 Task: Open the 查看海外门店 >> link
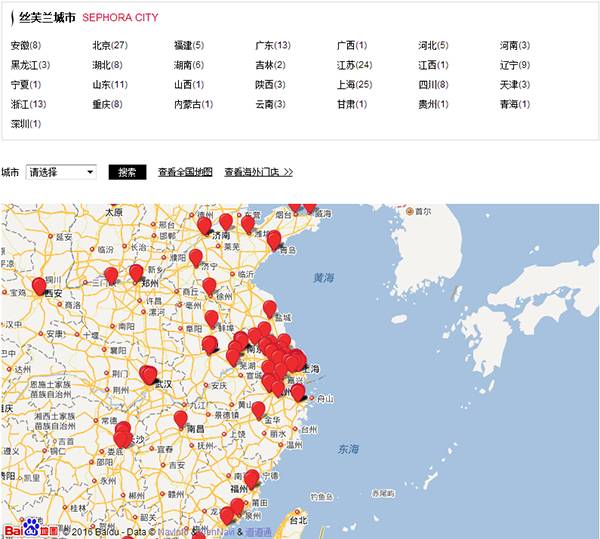tap(259, 172)
